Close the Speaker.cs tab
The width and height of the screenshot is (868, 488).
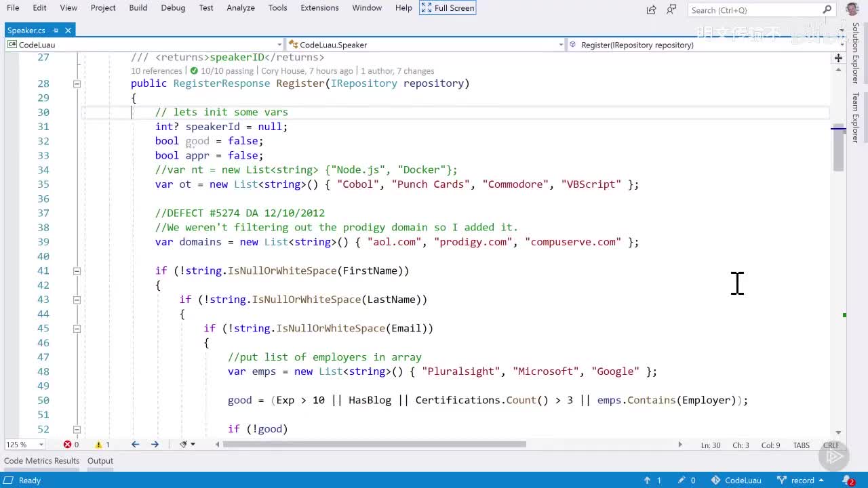68,30
